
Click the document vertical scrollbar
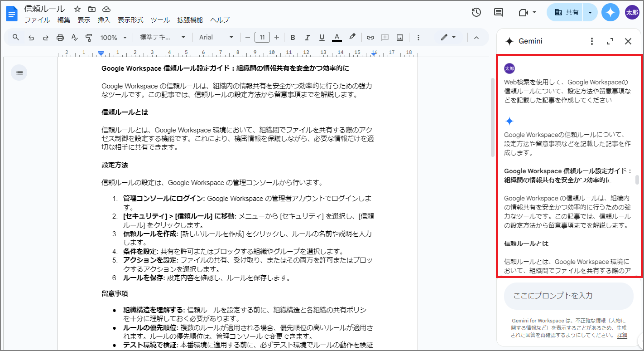[493, 117]
